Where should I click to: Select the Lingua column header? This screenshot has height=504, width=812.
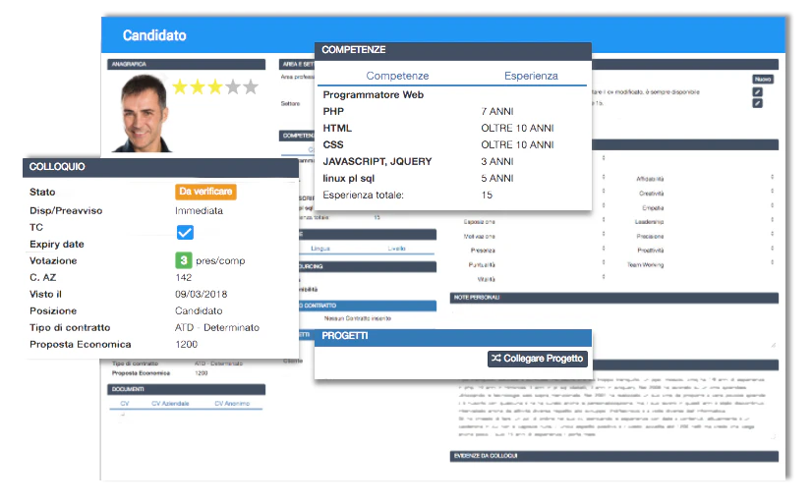[320, 249]
